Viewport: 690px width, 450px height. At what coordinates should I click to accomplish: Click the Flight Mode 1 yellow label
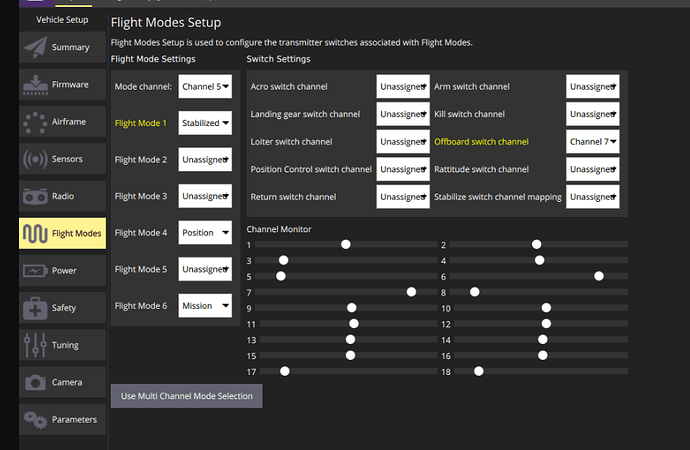pos(141,123)
